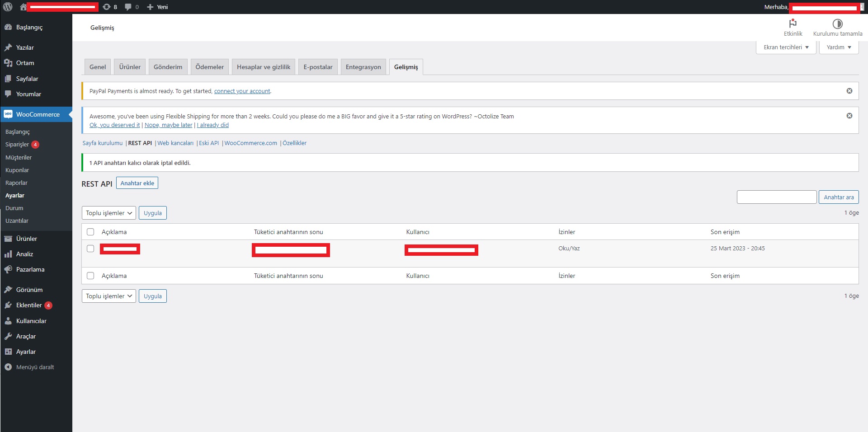Dismiss the PayPal Payments notice
Viewport: 868px width, 432px height.
coord(849,91)
